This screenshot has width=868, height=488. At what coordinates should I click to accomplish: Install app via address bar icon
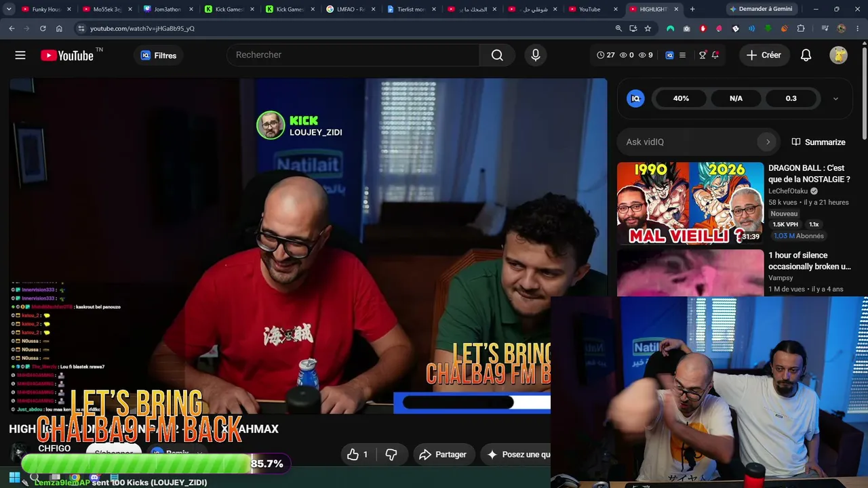click(x=633, y=28)
